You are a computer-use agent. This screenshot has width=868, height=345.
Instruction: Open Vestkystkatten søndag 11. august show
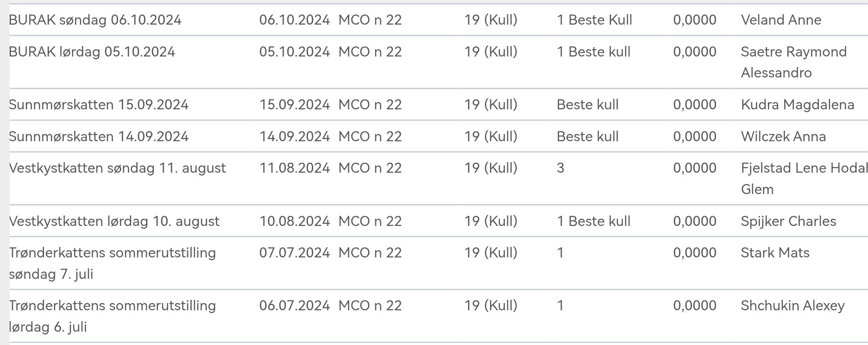(117, 168)
